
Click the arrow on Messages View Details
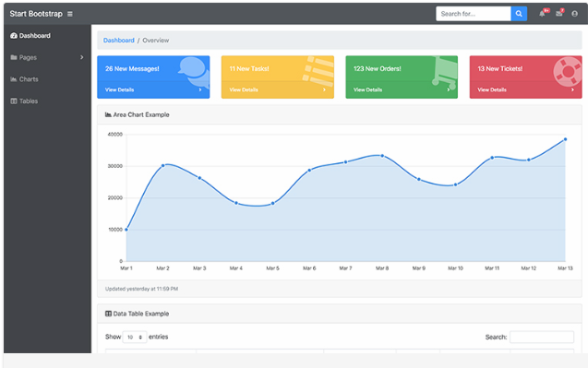[200, 90]
